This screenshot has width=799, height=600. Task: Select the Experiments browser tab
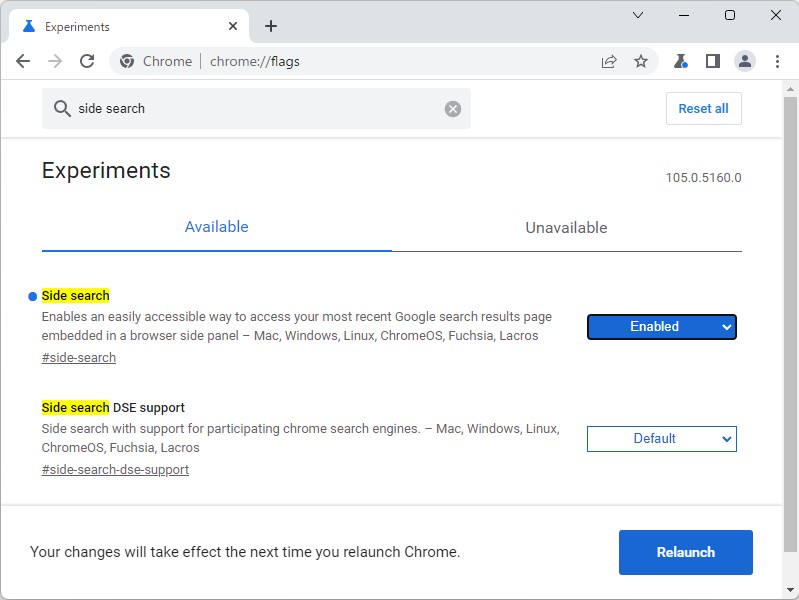[x=129, y=27]
